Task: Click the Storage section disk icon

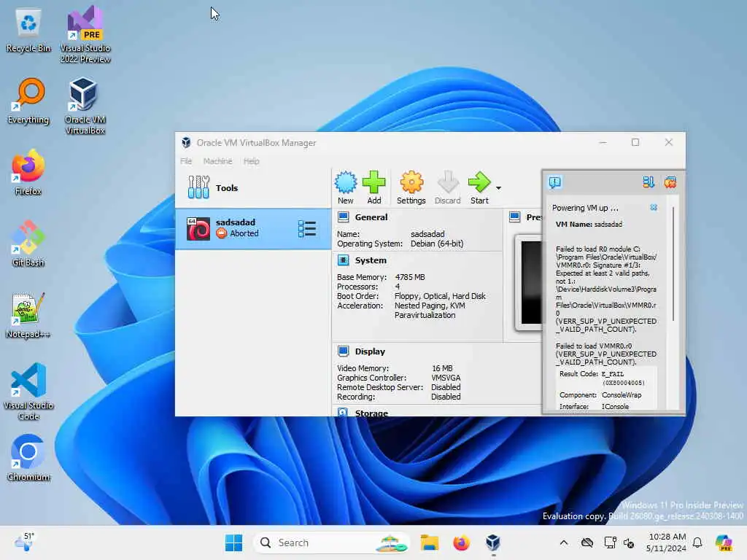Action: click(x=343, y=413)
